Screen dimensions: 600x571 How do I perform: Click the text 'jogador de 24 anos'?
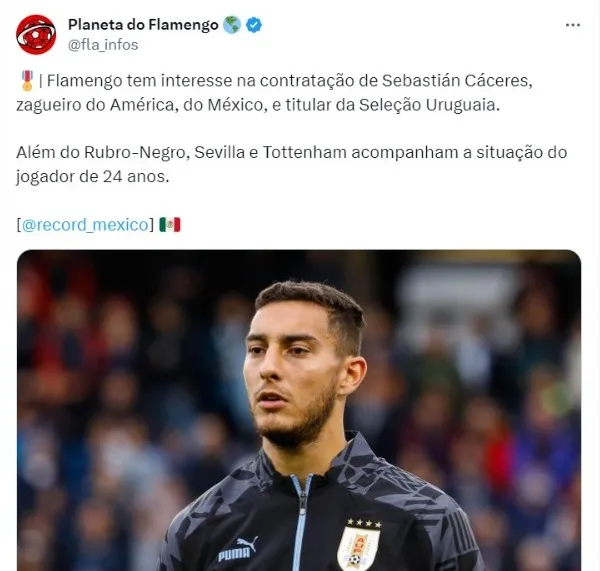click(92, 176)
